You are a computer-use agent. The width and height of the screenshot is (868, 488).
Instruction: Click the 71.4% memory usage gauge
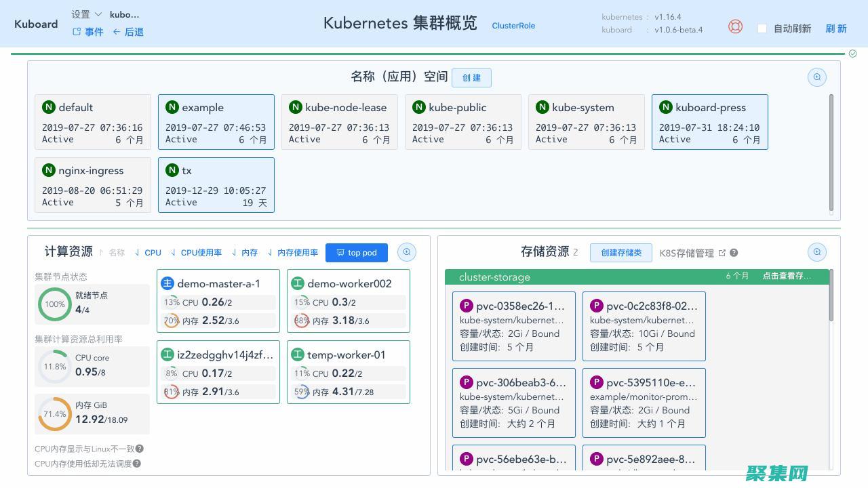point(54,414)
